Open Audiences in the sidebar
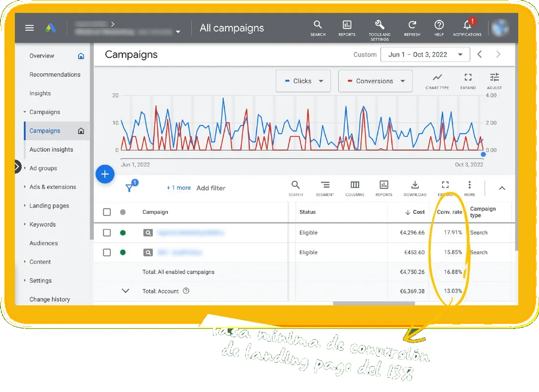Screen dimensions: 539x392 tap(44, 243)
